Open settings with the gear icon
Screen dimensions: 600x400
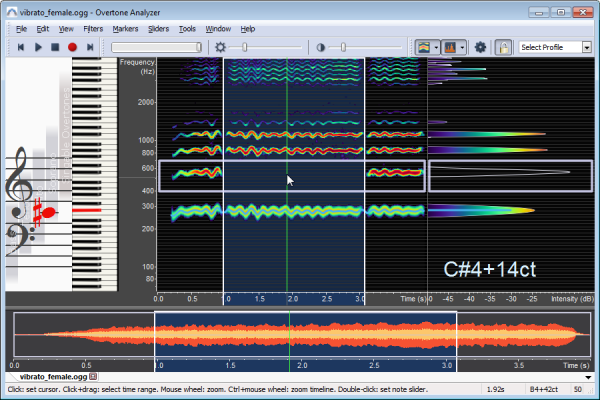[x=480, y=47]
